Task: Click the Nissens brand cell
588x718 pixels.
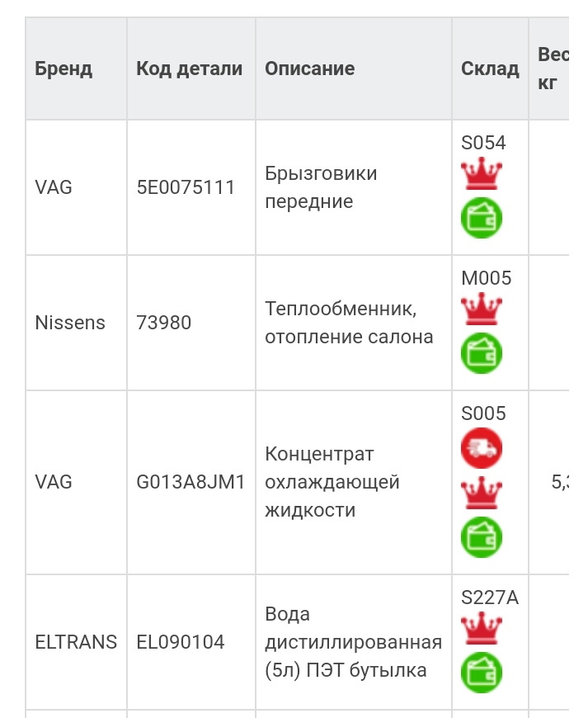Action: coord(70,323)
